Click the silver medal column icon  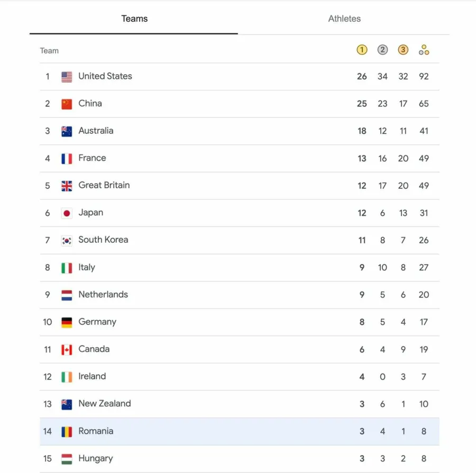click(382, 50)
